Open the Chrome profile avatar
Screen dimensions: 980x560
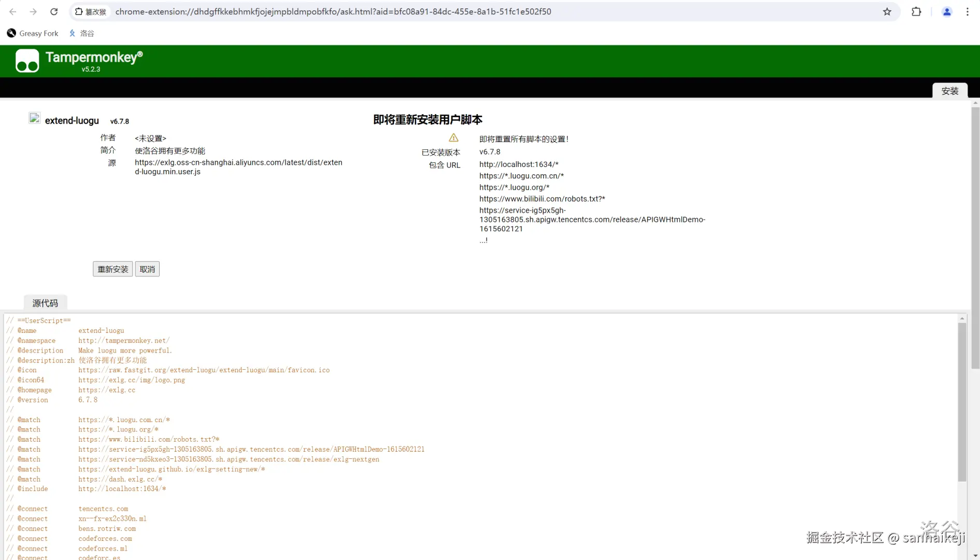(947, 11)
